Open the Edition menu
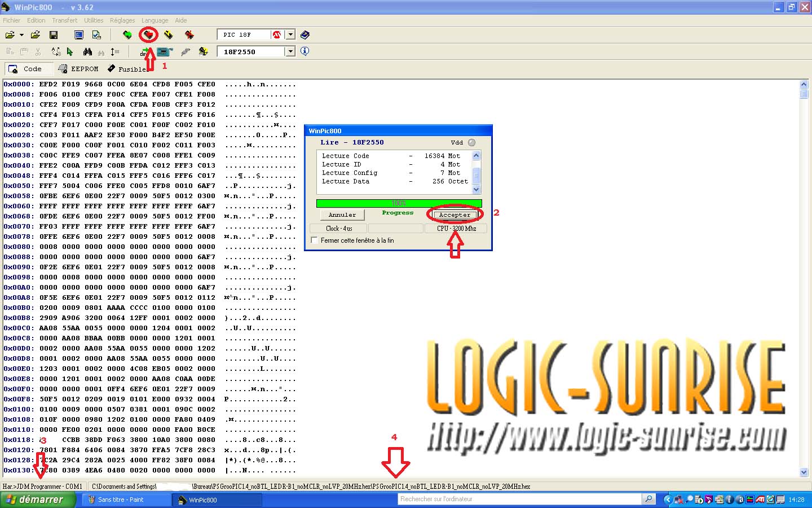The image size is (812, 508). tap(36, 20)
